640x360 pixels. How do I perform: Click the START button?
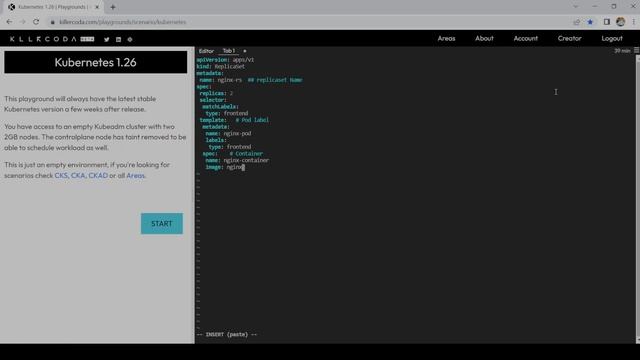pyautogui.click(x=162, y=223)
